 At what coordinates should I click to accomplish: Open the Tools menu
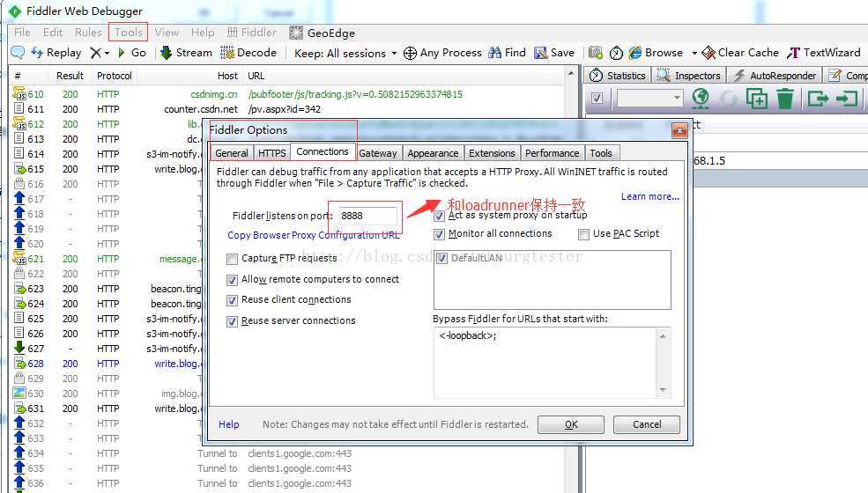pos(129,33)
